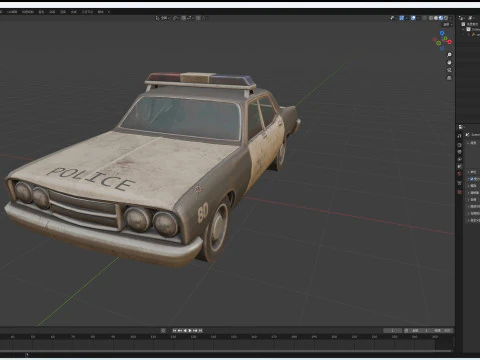Click the current frame number field
480x360 pixels.
pos(393,331)
